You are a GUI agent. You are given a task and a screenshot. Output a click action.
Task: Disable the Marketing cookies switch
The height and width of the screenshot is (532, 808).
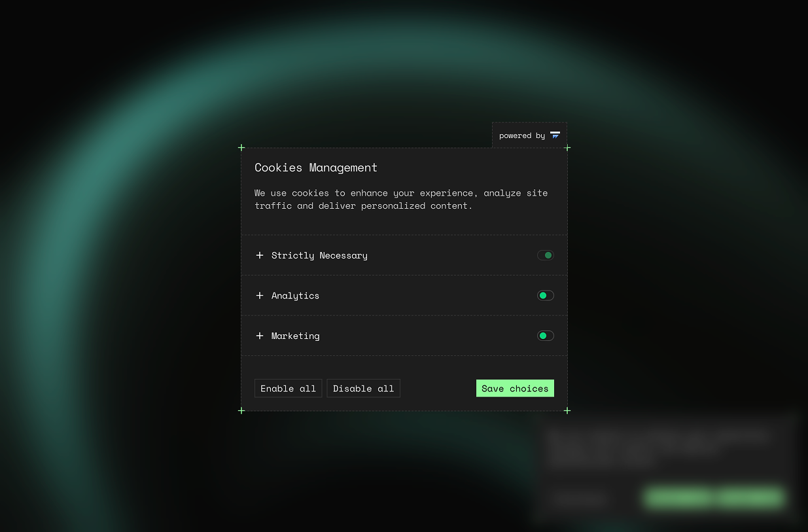tap(545, 336)
